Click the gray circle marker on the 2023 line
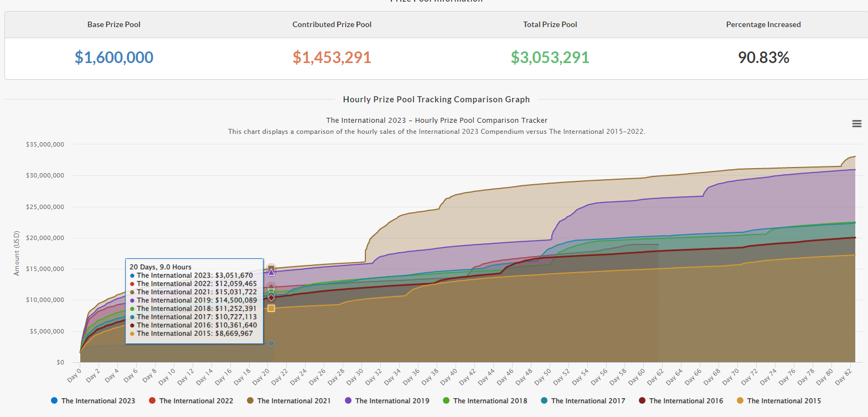Viewport: 868px width, 417px height. [271, 343]
